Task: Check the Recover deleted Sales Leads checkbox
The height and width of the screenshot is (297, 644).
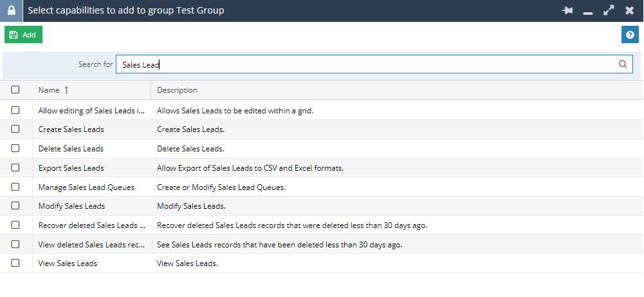Action: tap(15, 225)
